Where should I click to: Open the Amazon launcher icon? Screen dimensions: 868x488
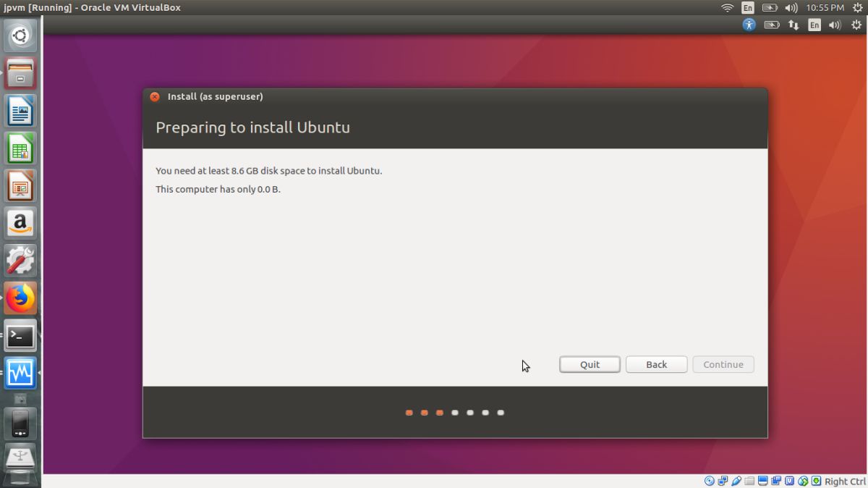(20, 223)
